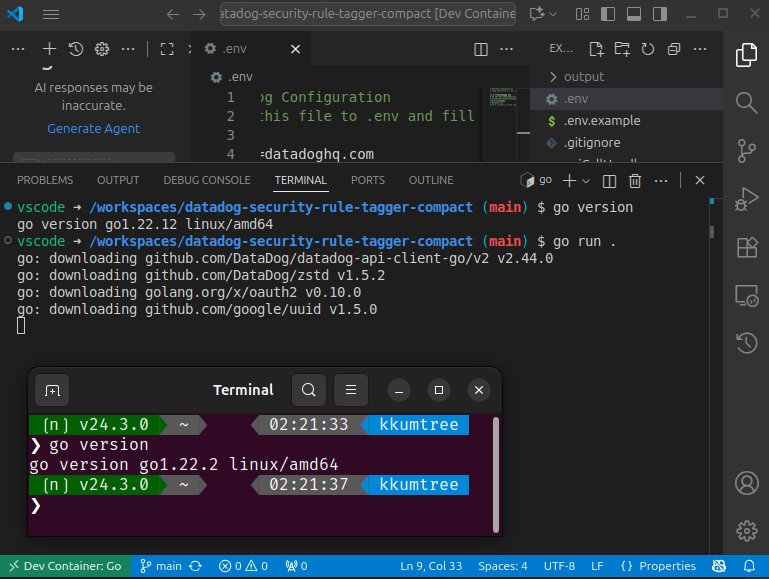Close the .env editor tab
769x579 pixels.
[x=295, y=49]
